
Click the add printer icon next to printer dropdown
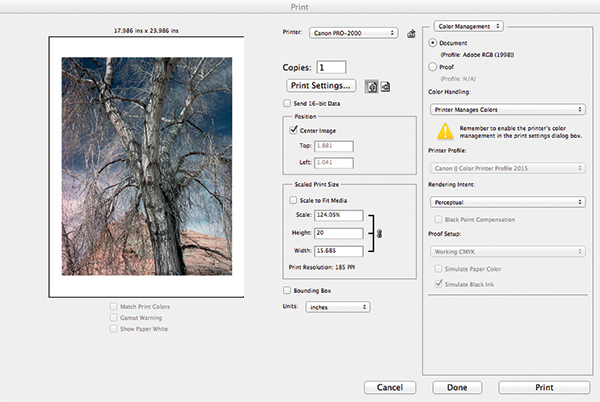[x=411, y=34]
